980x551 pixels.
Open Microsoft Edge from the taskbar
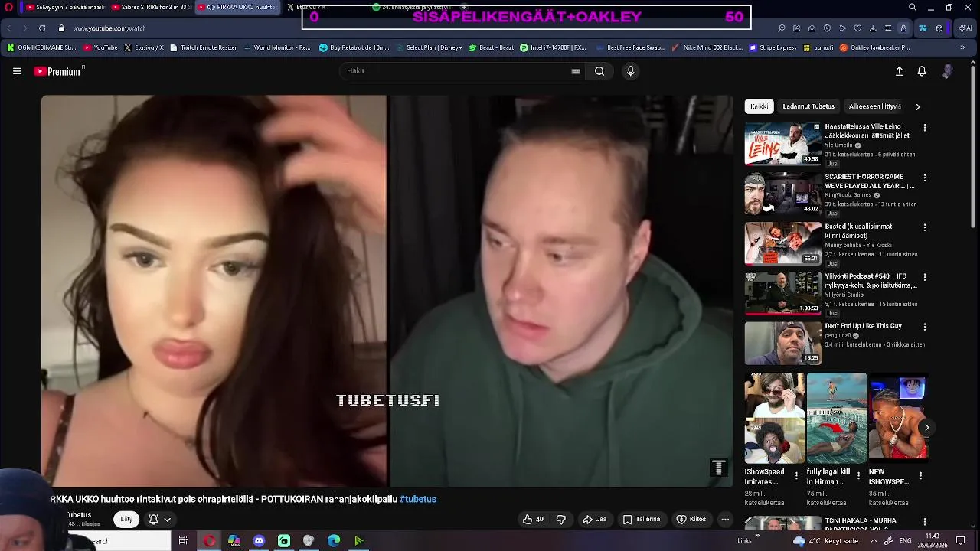[x=334, y=541]
